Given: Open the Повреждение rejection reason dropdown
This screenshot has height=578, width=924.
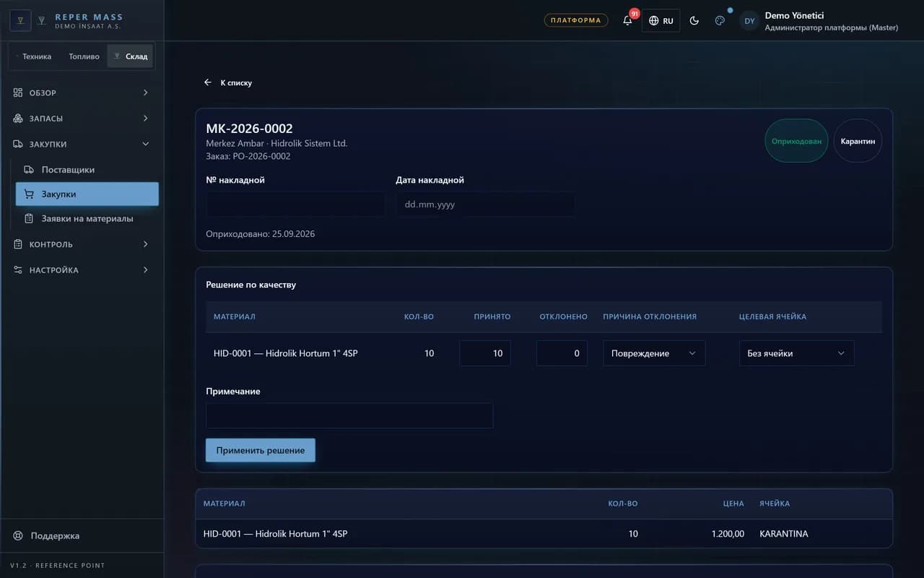Looking at the screenshot, I should (654, 353).
